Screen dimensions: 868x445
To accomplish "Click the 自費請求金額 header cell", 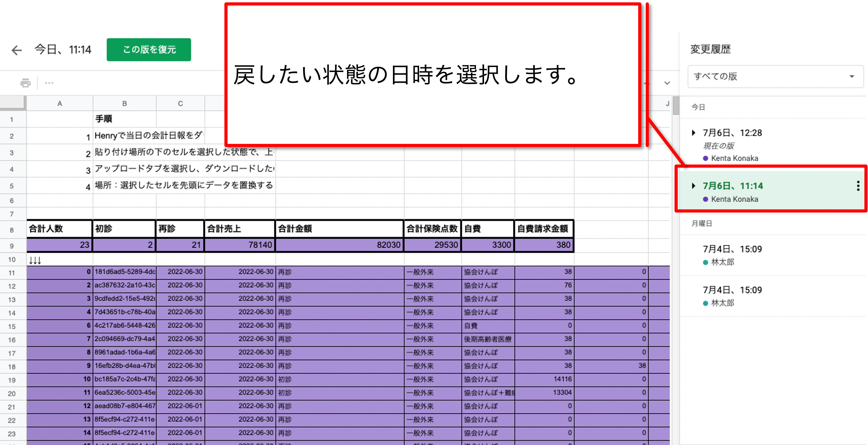I will [544, 229].
